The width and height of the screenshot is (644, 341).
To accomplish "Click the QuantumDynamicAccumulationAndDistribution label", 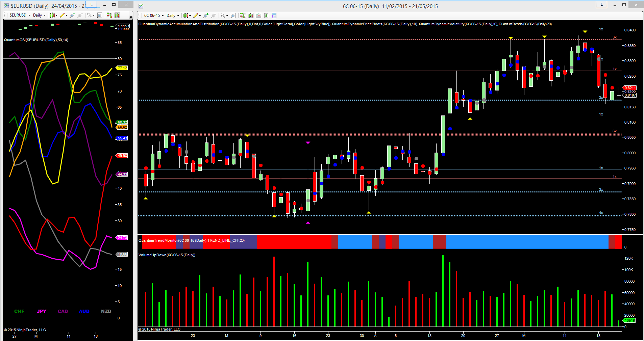I will click(234, 24).
